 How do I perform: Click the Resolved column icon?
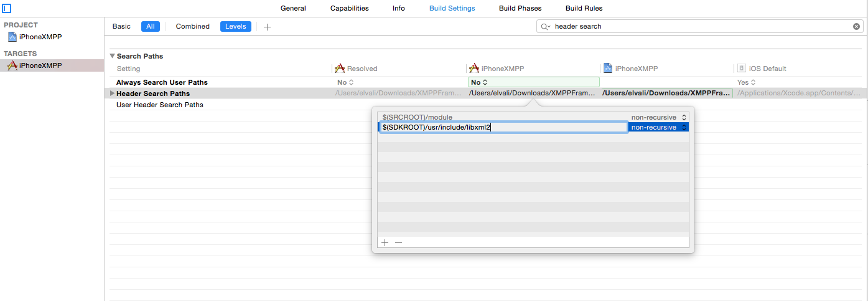click(x=340, y=69)
